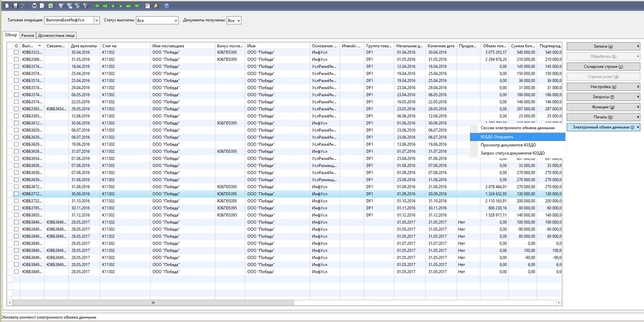Click the alert bell toolbar icon
The width and height of the screenshot is (644, 322).
[x=156, y=6]
